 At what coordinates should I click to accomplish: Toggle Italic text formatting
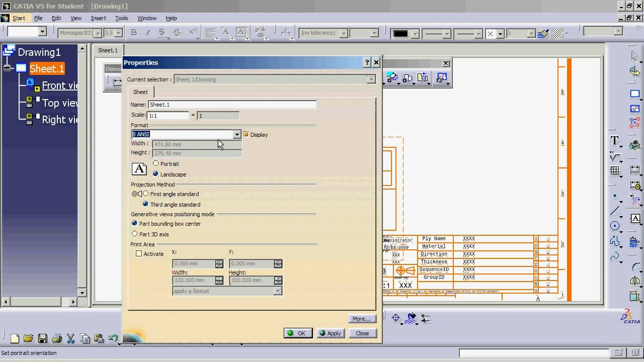148,33
